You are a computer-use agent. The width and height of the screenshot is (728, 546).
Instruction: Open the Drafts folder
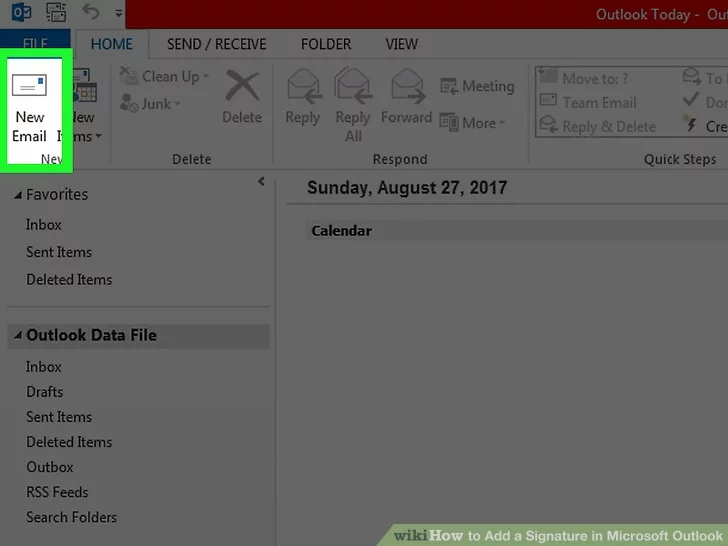(45, 392)
